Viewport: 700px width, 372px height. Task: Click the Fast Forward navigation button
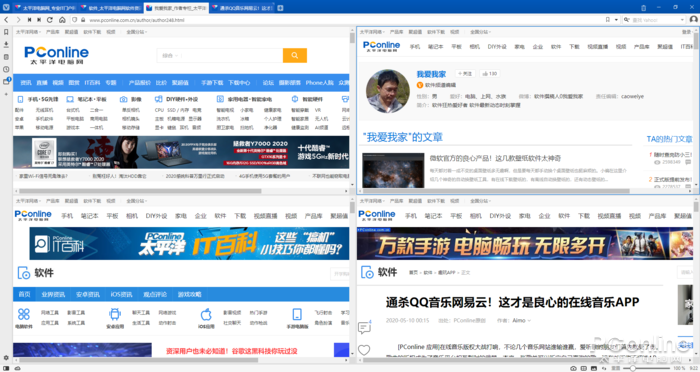pyautogui.click(x=39, y=20)
